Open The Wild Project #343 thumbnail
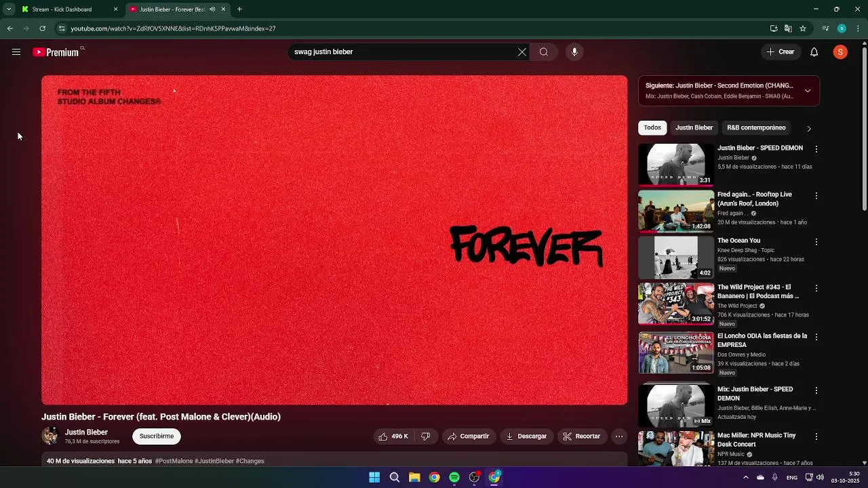 676,304
